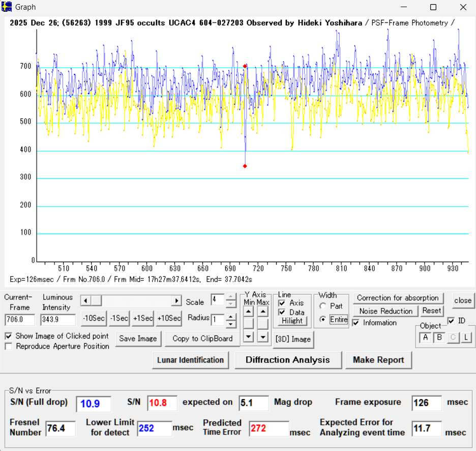The image size is (476, 451).
Task: Click the red marker at curve minimum
Action: 245,166
